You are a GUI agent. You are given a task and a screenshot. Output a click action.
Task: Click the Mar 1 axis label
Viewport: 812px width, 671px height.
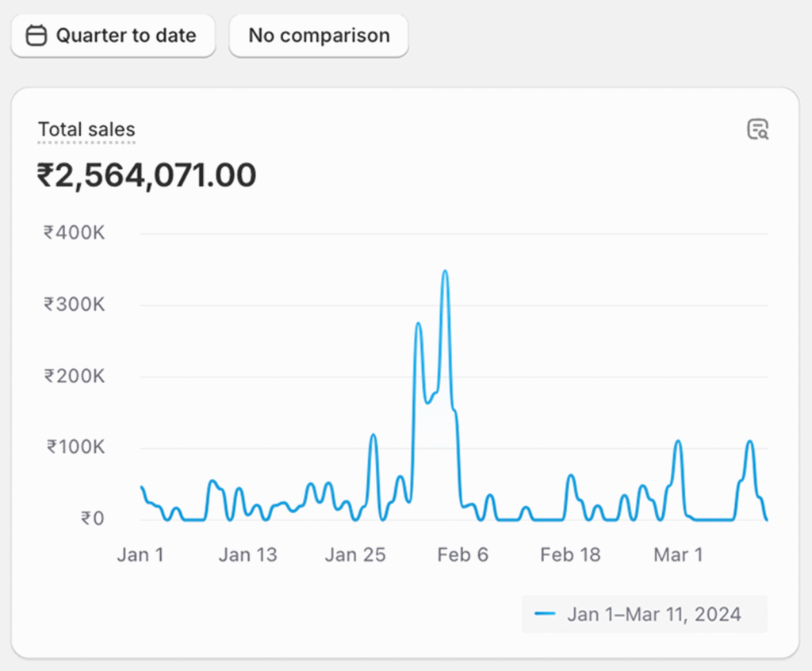pyautogui.click(x=678, y=554)
